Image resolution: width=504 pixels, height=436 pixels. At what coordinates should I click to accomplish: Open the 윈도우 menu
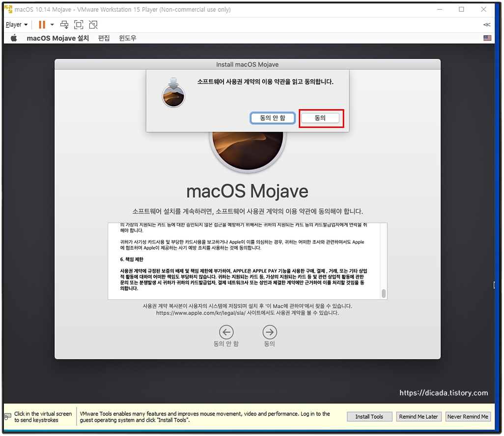point(128,38)
